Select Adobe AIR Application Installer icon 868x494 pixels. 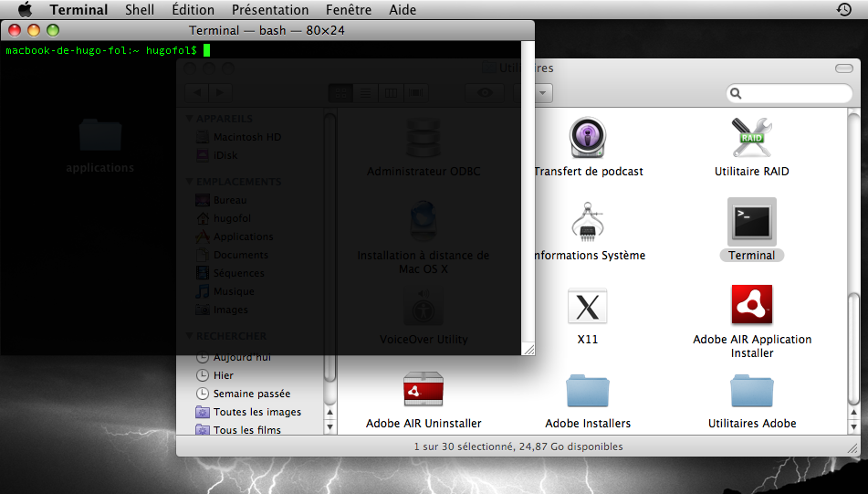tap(752, 305)
